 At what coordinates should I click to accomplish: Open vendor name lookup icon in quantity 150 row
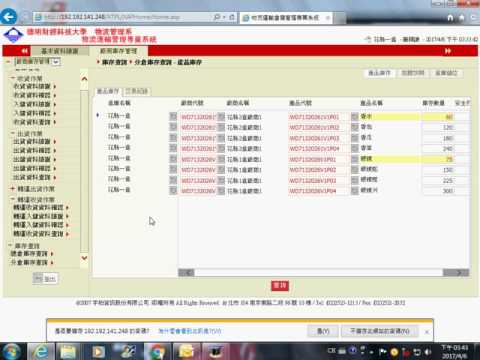[x=221, y=170]
